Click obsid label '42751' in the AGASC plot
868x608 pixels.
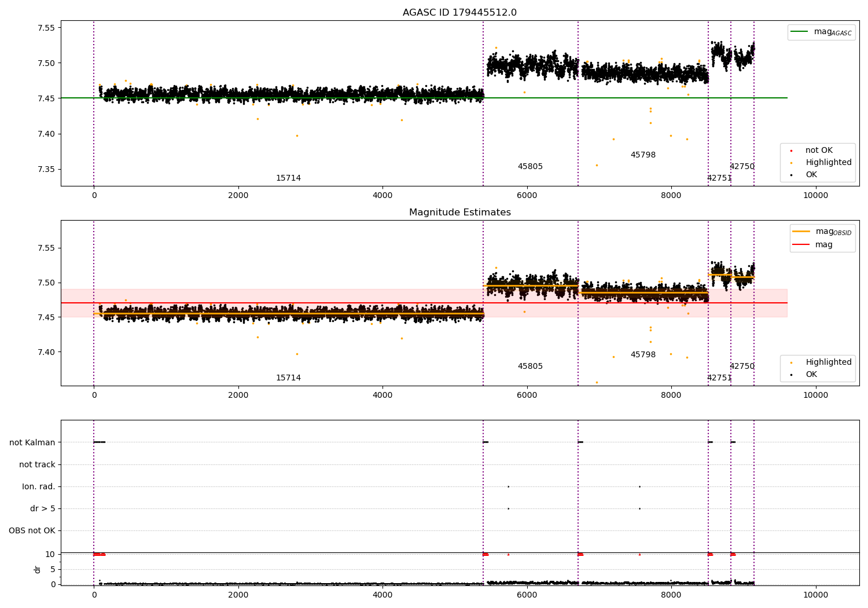(x=719, y=178)
